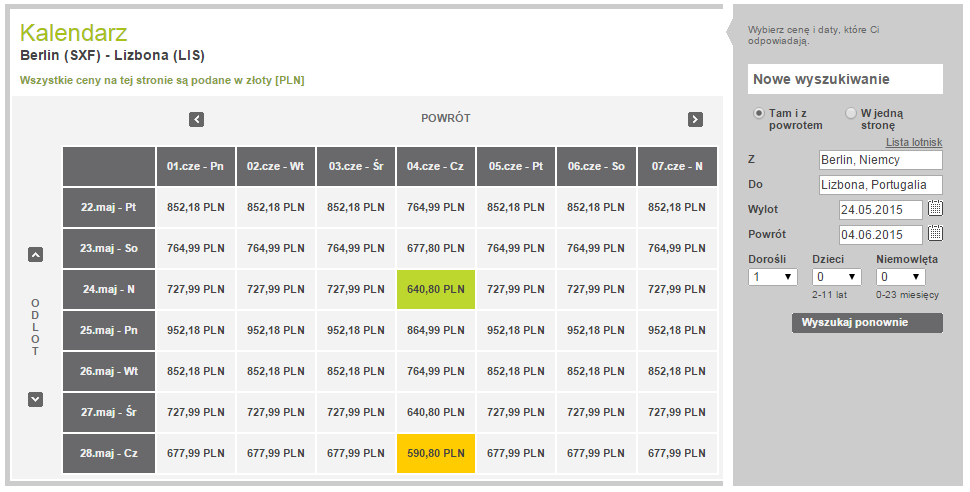
Task: Open calendar picker for Powrót date
Action: (935, 233)
